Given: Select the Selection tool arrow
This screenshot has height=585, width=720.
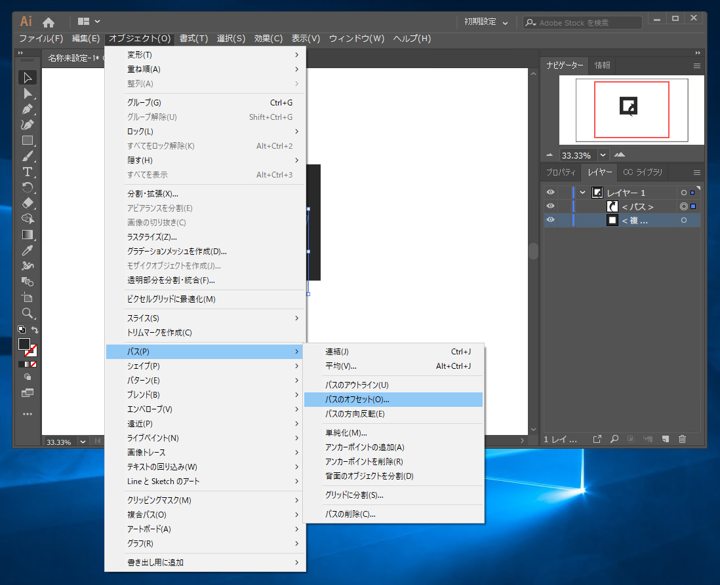Looking at the screenshot, I should [27, 78].
